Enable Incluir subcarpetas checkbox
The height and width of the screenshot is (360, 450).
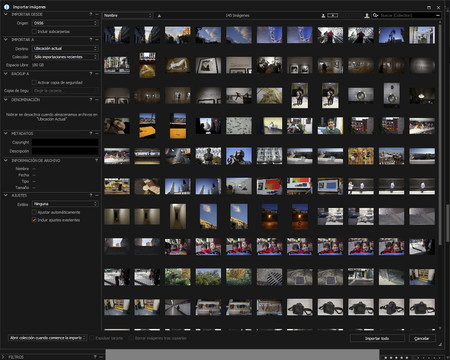[34, 31]
